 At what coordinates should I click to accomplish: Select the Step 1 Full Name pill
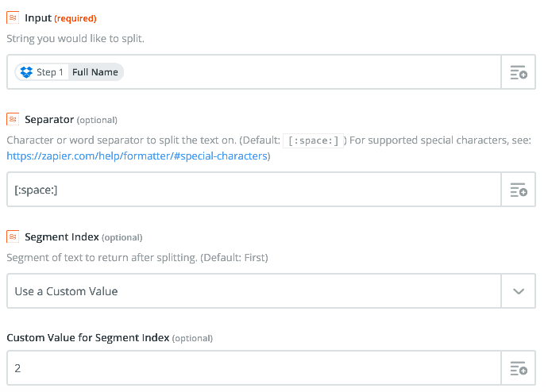(69, 72)
